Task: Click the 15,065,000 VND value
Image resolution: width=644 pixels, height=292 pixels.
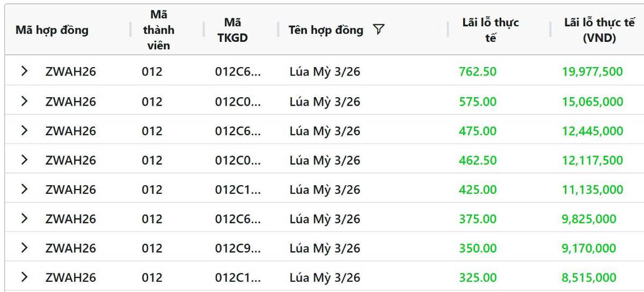Action: tap(592, 101)
